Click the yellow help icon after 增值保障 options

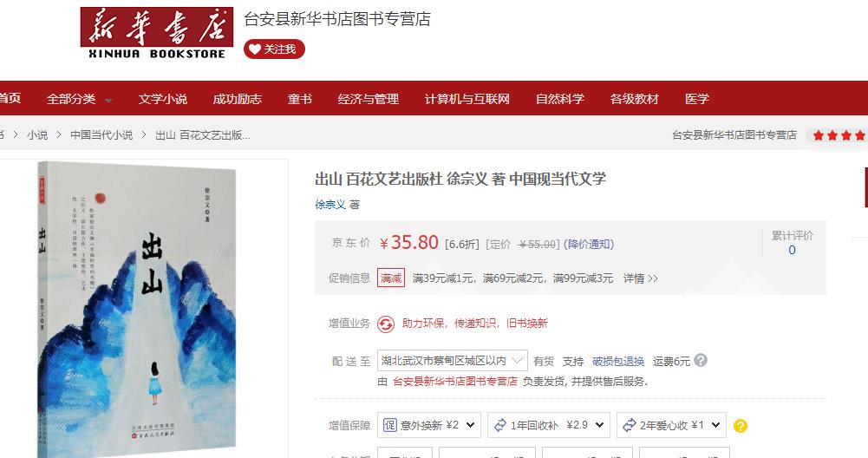tap(741, 425)
